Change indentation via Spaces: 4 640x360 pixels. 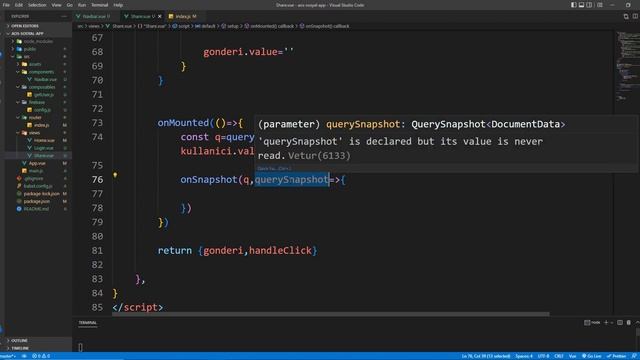(524, 356)
